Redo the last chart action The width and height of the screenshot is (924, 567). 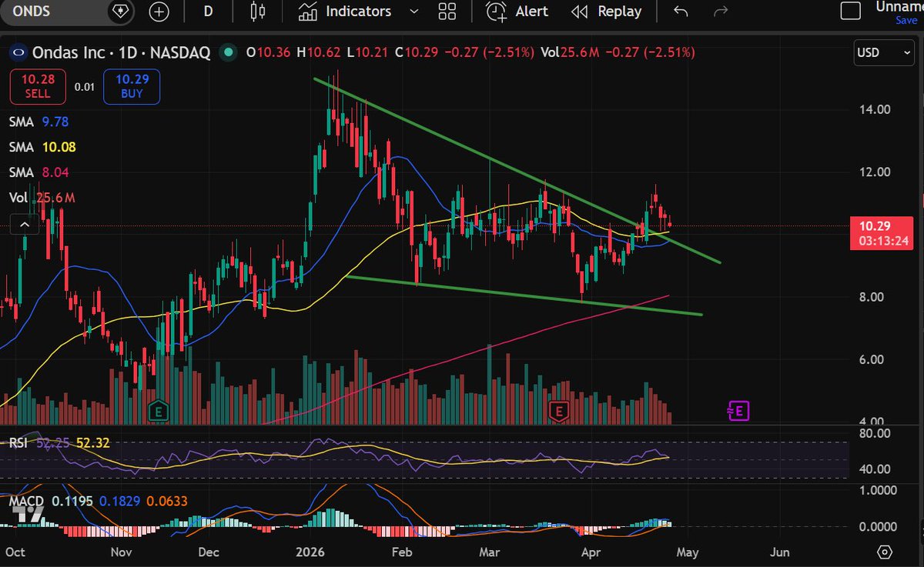(721, 12)
